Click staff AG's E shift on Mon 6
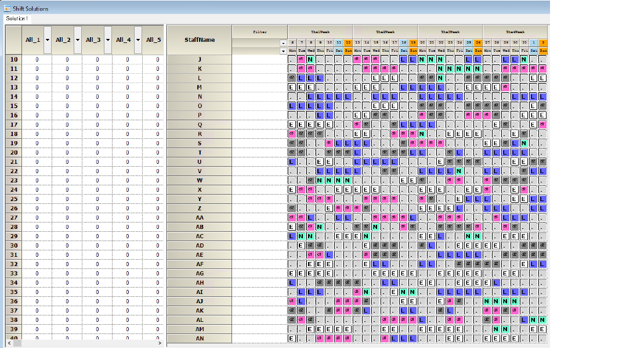 coord(292,273)
